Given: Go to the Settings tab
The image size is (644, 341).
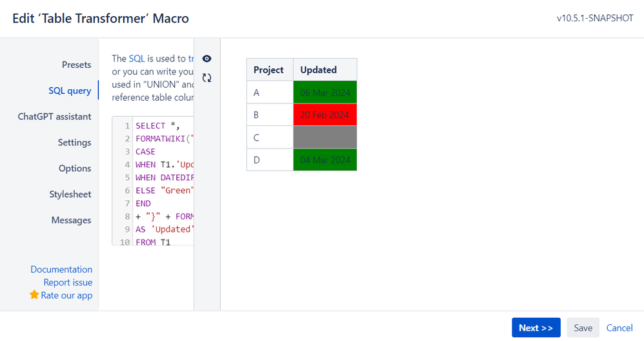Looking at the screenshot, I should click(x=74, y=142).
